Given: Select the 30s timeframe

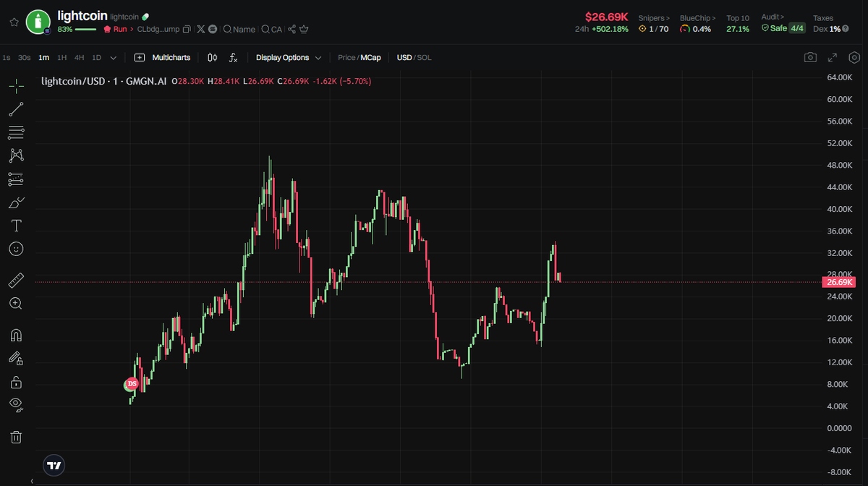Looking at the screenshot, I should 25,57.
